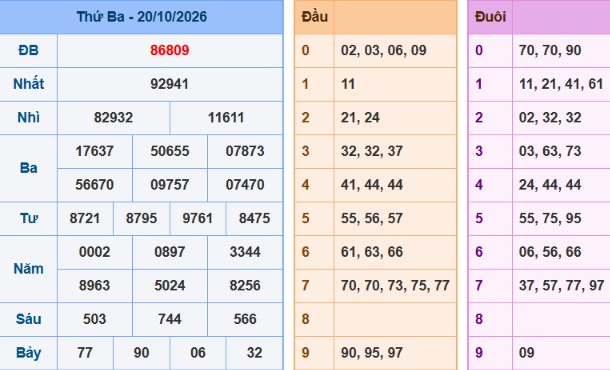Click Sáu prize number 744

[170, 319]
